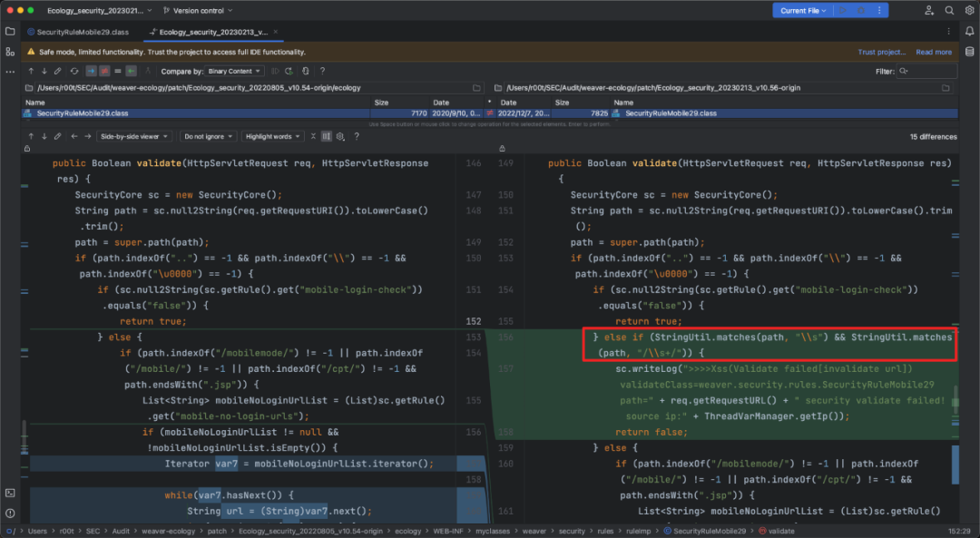This screenshot has width=980, height=538.
Task: Click Synchronize selected icon in directory toolbar
Action: 275,72
